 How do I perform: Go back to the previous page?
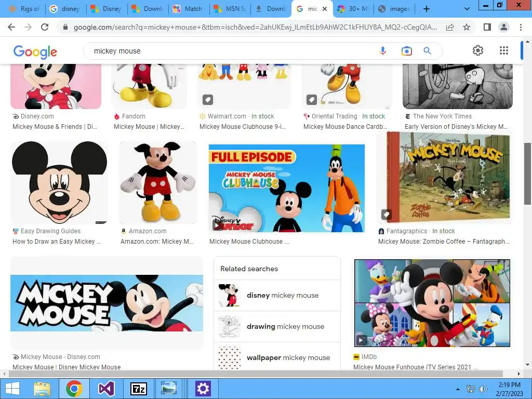[x=11, y=27]
